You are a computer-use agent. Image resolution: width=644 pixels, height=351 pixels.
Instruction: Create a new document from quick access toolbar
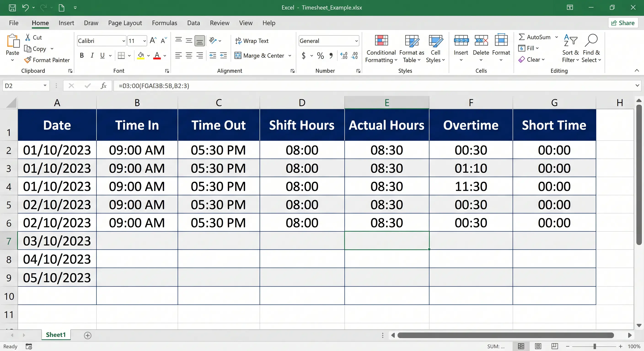click(62, 8)
